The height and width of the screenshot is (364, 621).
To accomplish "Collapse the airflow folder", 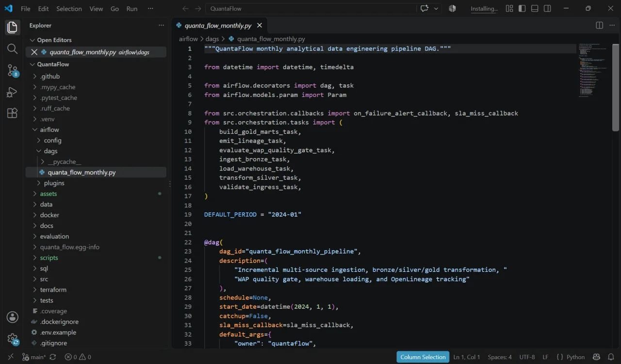I will tap(96, 129).
